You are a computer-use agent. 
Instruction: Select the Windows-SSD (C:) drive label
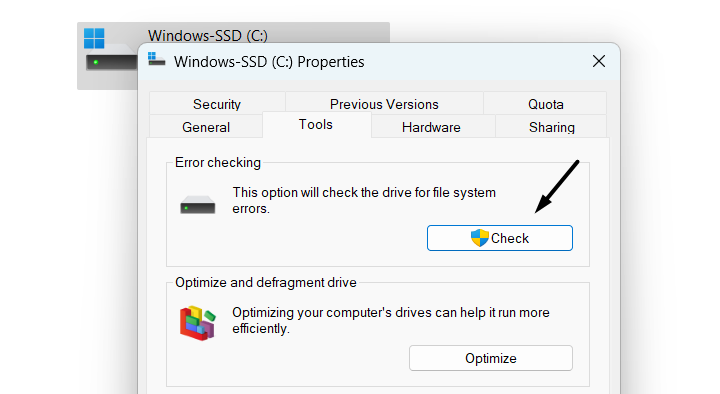click(x=208, y=35)
